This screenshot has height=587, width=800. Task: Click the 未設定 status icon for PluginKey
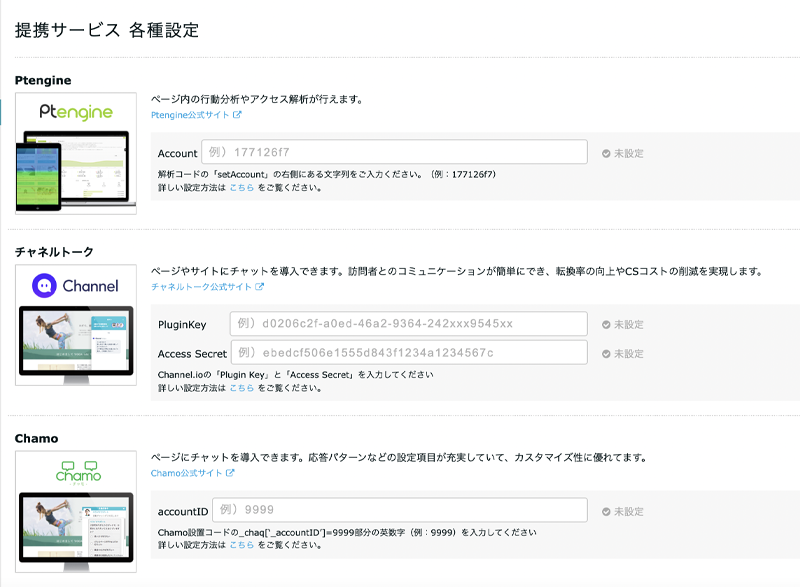[x=606, y=325]
